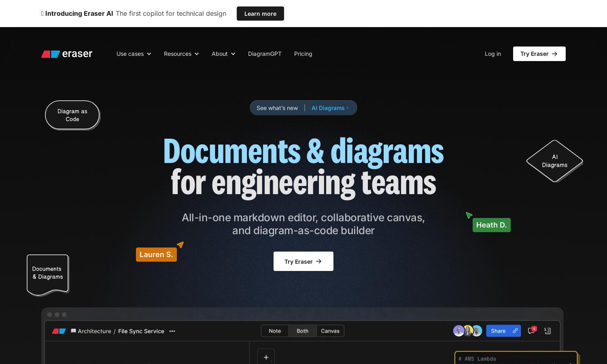
Task: Click the Share button in app preview
Action: click(503, 331)
